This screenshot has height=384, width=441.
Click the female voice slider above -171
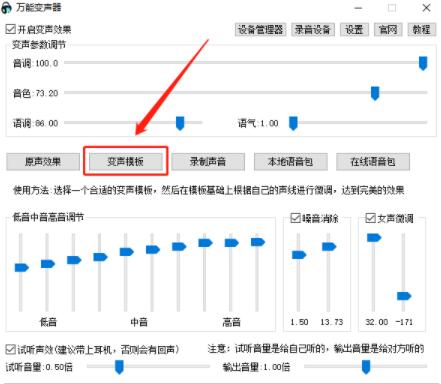404,296
